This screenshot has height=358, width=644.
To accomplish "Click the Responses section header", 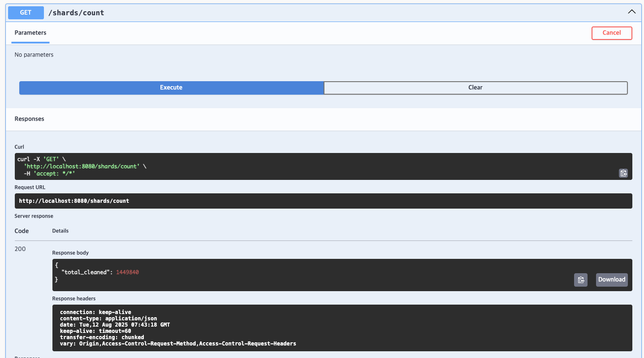I will tap(30, 119).
